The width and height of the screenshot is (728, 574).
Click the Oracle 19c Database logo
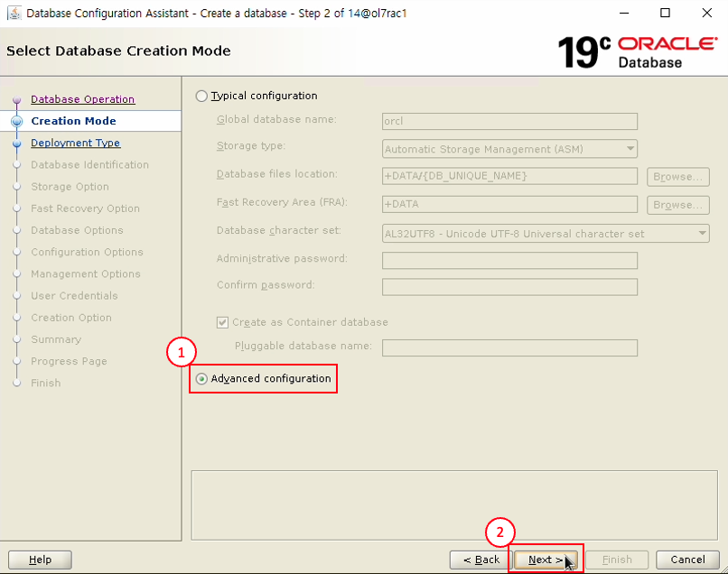(x=638, y=52)
